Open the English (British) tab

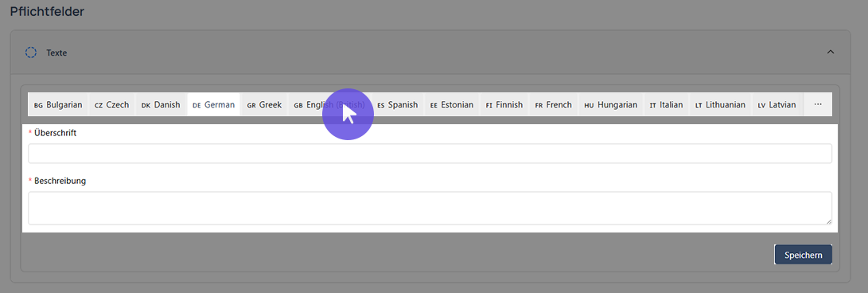pos(329,104)
